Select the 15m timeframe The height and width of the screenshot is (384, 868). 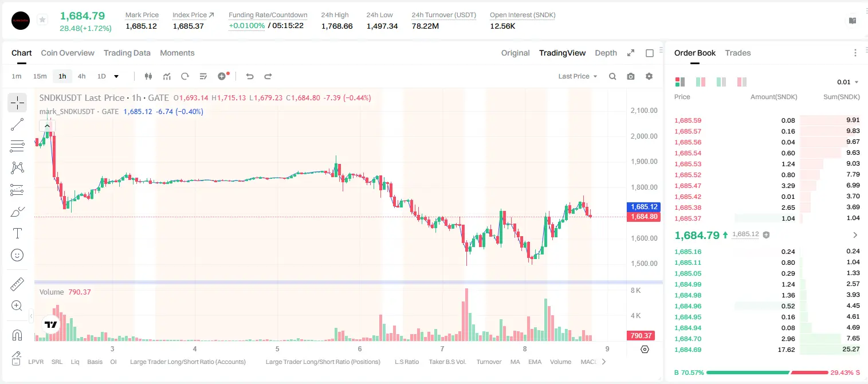[40, 76]
